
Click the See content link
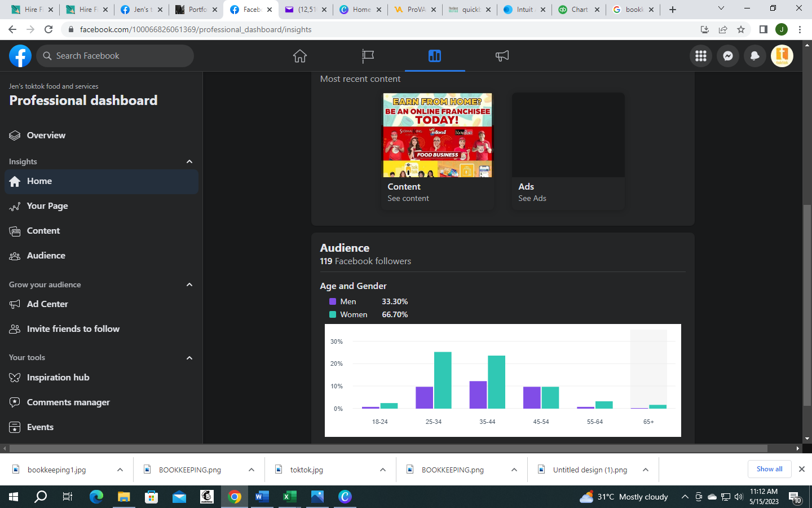(408, 198)
